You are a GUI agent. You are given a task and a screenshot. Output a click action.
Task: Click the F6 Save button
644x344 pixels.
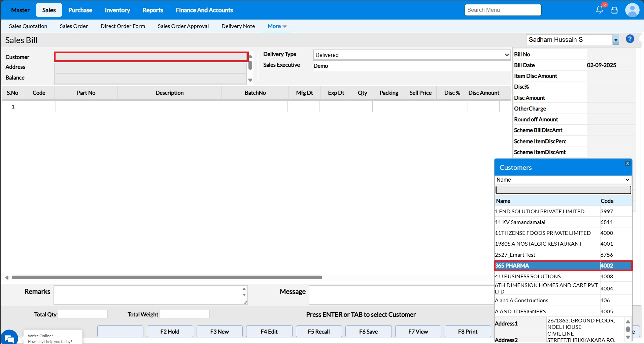coord(369,332)
